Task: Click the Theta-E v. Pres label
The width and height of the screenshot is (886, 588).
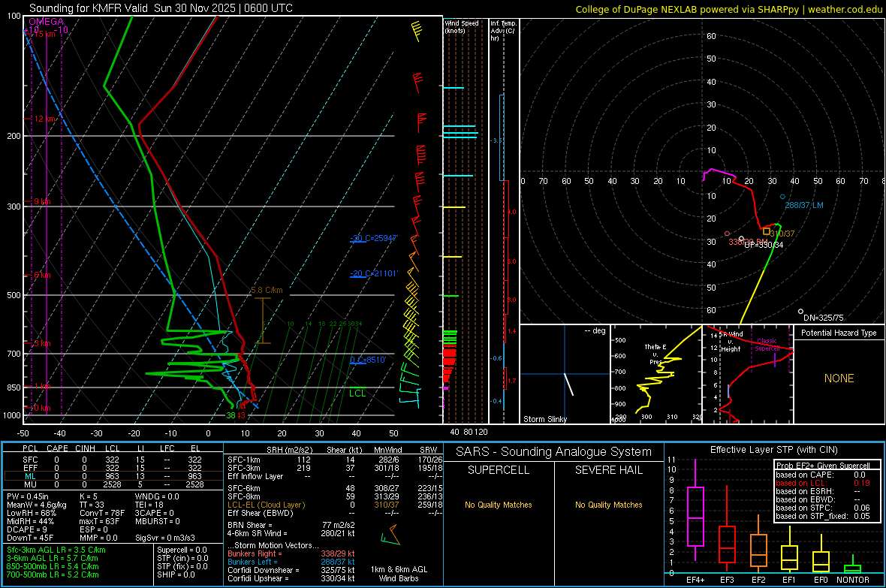Action: tap(655, 354)
